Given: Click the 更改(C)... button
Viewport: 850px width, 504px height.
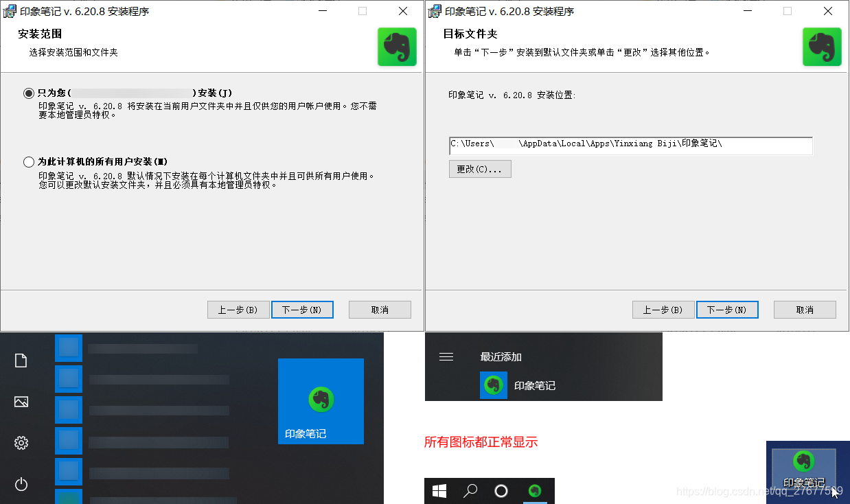Looking at the screenshot, I should (x=480, y=169).
